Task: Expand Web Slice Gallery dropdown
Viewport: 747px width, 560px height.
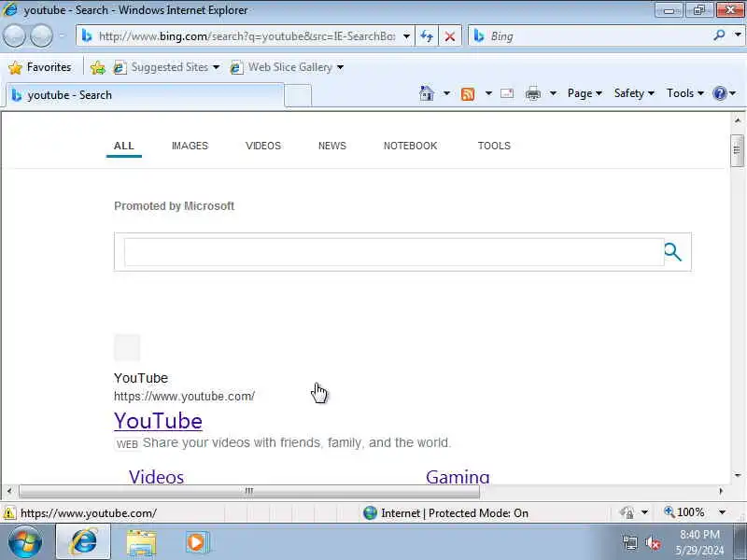Action: [340, 67]
